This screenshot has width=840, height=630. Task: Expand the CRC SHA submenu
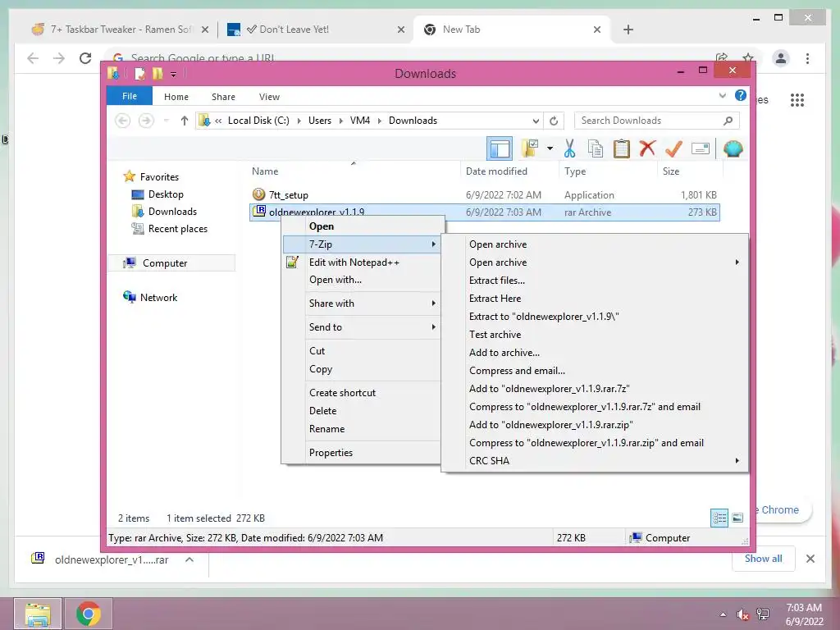595,461
